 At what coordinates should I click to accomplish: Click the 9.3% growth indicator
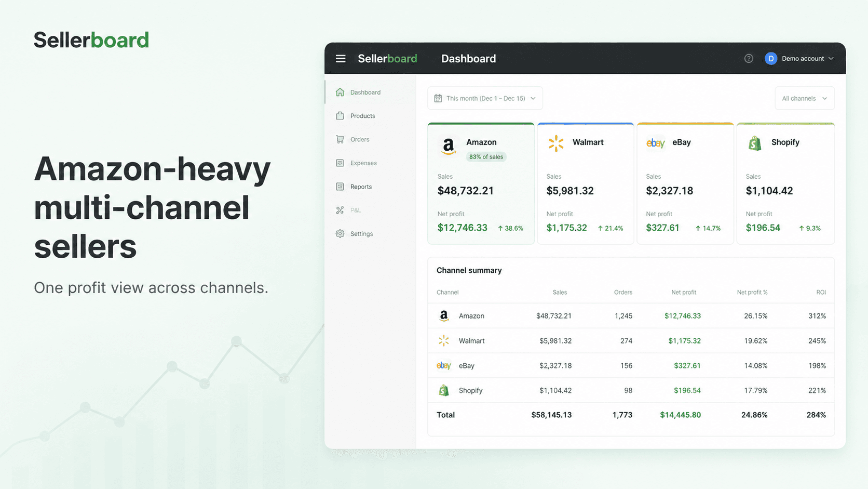pyautogui.click(x=810, y=228)
